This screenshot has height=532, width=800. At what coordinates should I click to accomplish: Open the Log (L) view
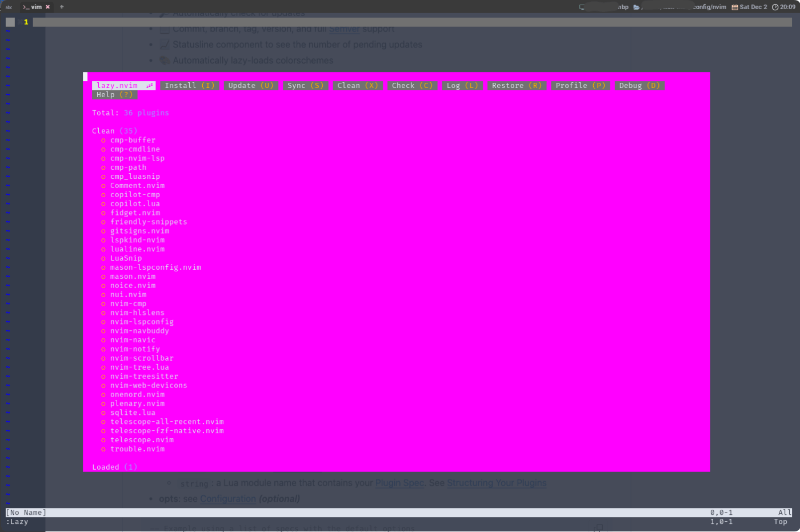pos(462,86)
